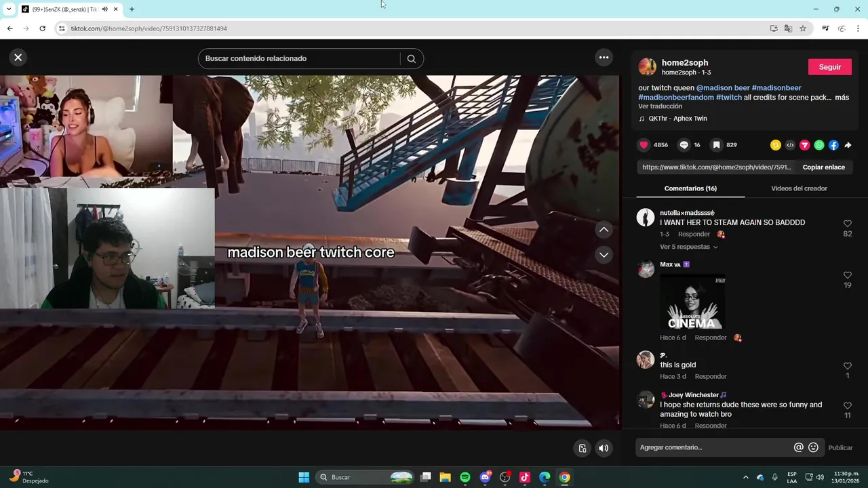The width and height of the screenshot is (868, 488).
Task: Open the tab search dropdown arrow
Action: pos(9,9)
